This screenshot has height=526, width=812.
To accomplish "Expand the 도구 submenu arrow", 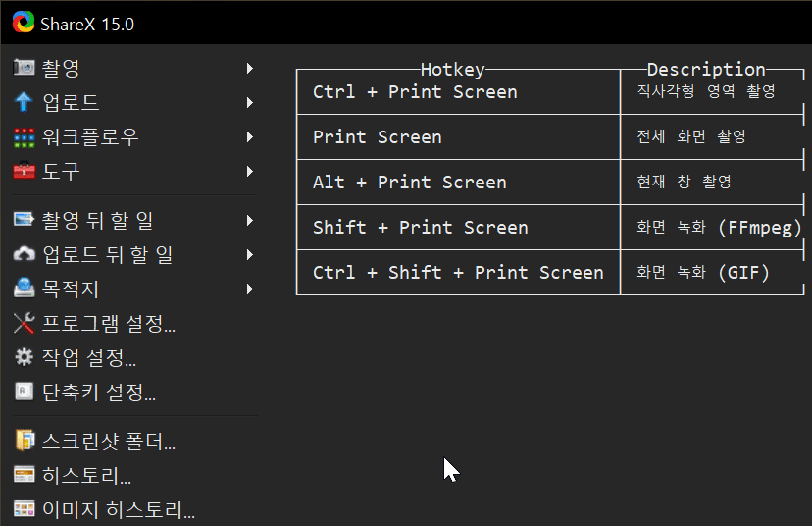I will pos(250,171).
